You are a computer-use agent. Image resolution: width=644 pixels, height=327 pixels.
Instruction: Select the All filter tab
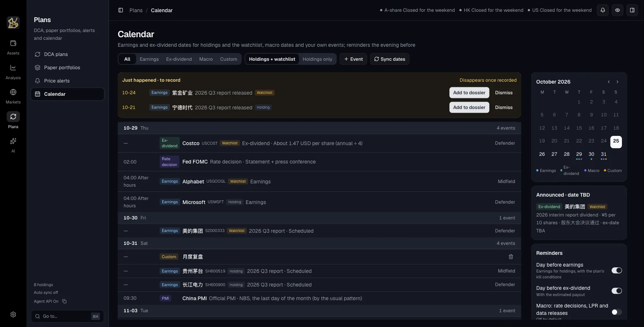tap(127, 59)
